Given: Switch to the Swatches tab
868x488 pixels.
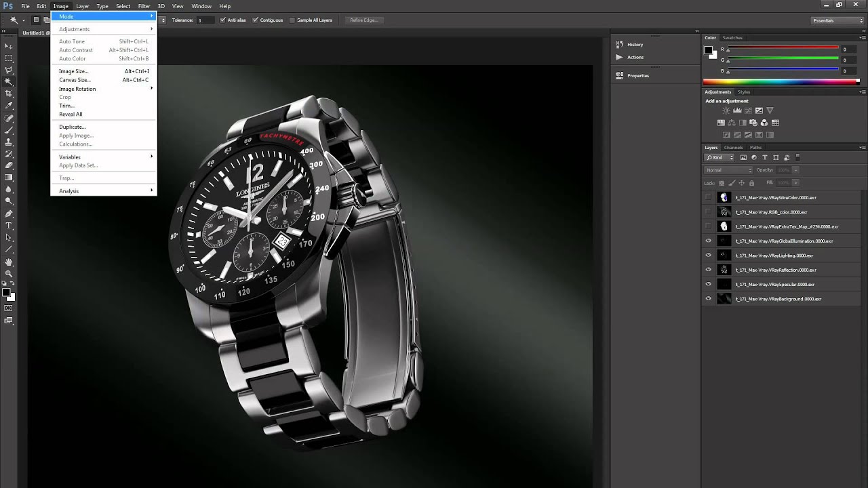Looking at the screenshot, I should point(732,38).
